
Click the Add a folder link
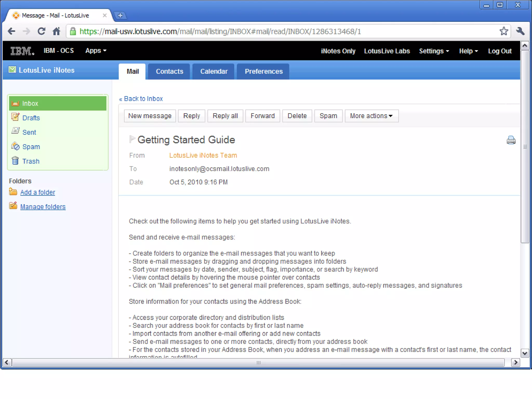[37, 192]
